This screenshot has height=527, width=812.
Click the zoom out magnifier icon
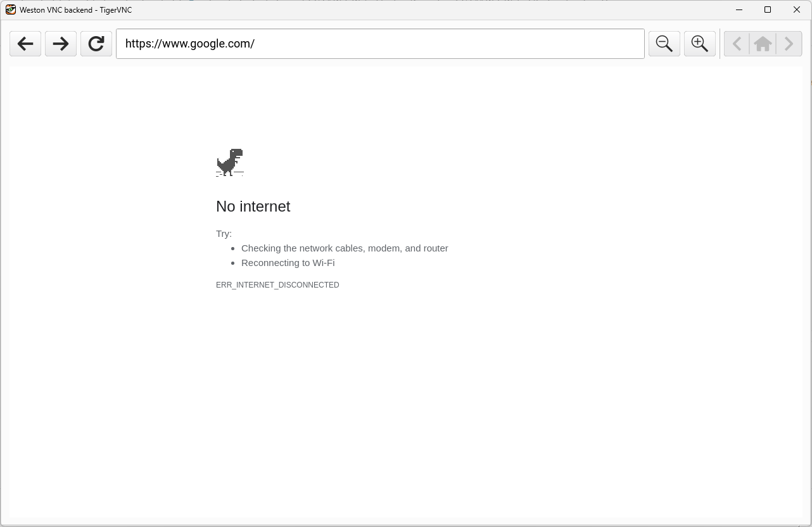[664, 44]
